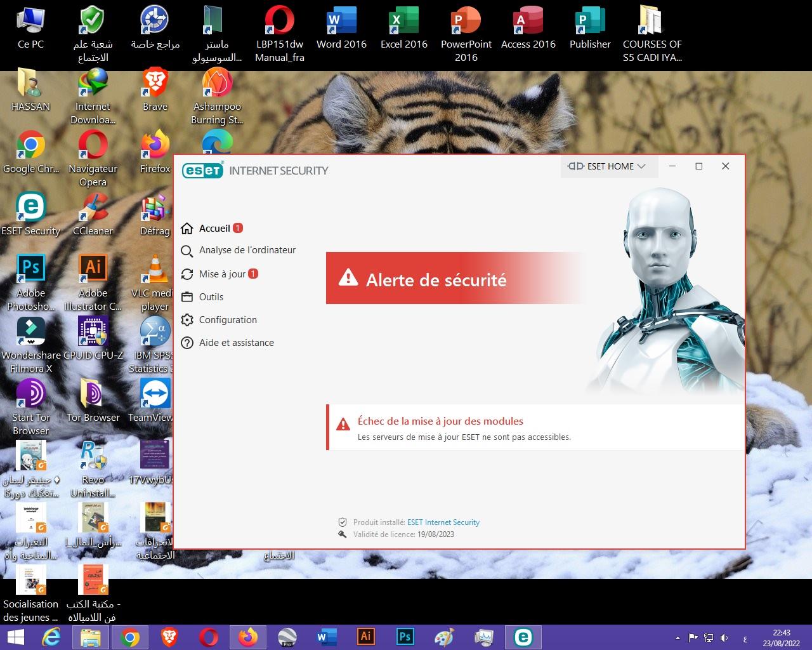Viewport: 812px width, 650px height.
Task: Open the Configuration section
Action: point(219,320)
